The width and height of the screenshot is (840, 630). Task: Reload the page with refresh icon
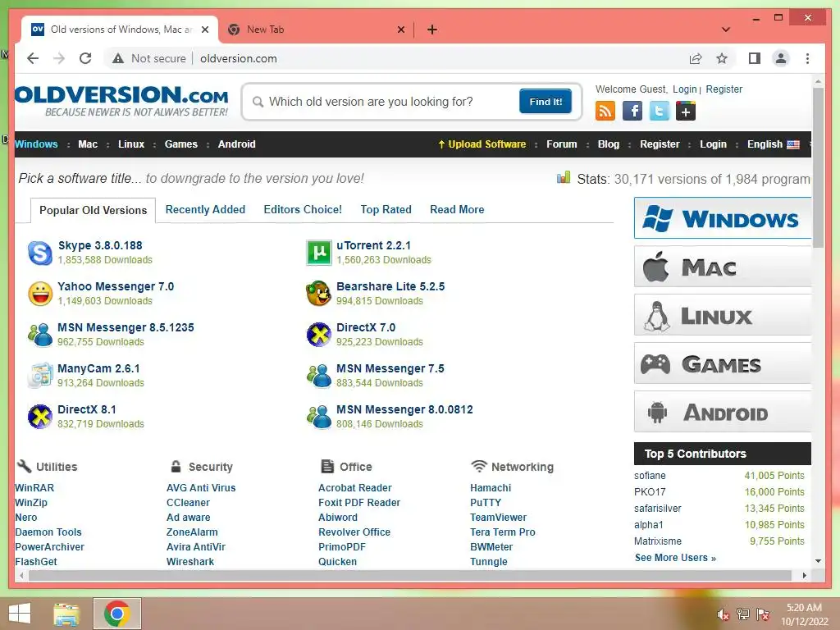[x=85, y=58]
